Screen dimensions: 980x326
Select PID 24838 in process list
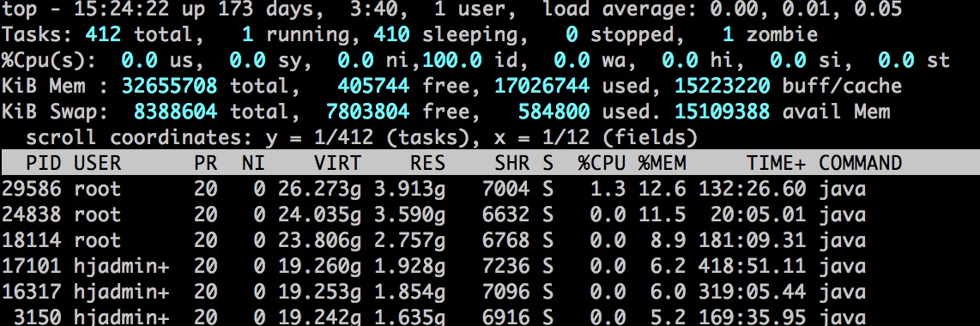point(31,214)
